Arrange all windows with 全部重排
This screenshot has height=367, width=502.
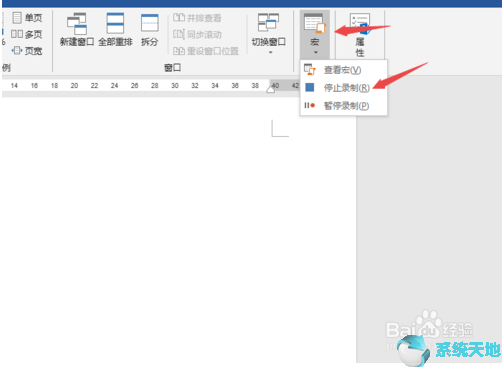pos(115,29)
